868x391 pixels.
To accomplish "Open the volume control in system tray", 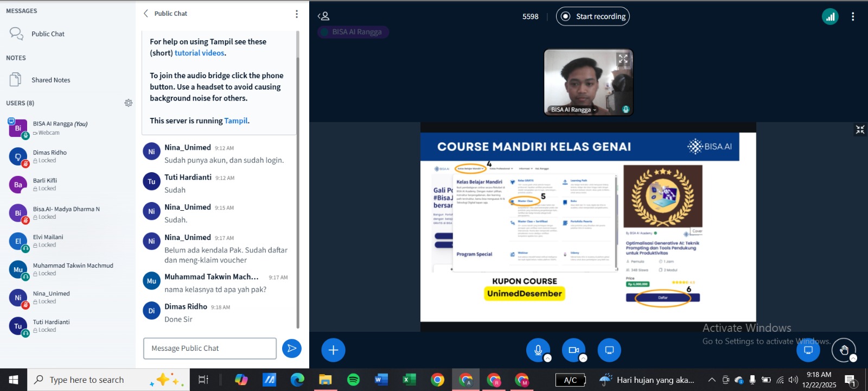I will tap(793, 380).
